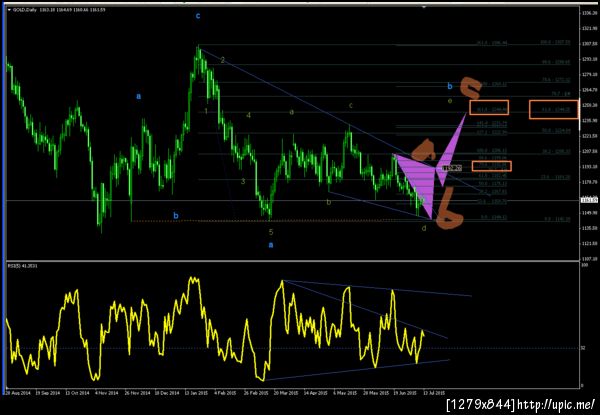Click the 13 Jan 2015 date label
This screenshot has height=415, width=600.
[x=197, y=393]
